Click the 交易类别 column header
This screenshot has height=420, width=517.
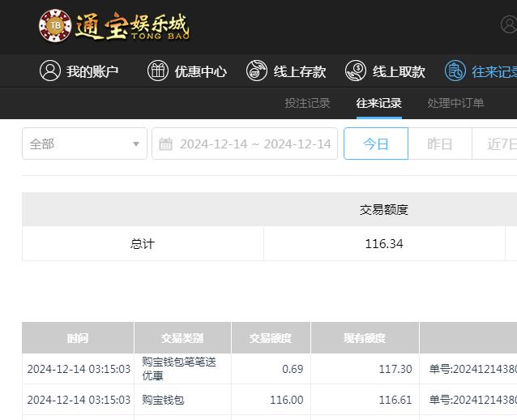[182, 338]
